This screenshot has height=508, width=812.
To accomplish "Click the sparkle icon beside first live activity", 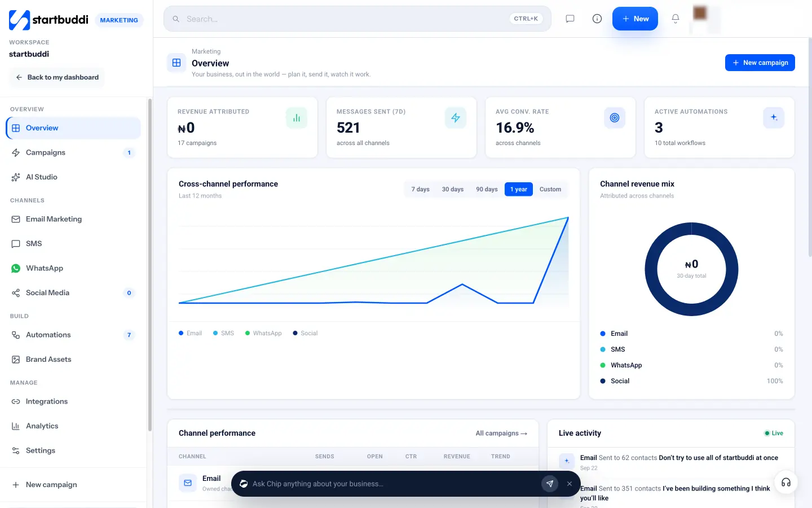I will click(x=567, y=461).
